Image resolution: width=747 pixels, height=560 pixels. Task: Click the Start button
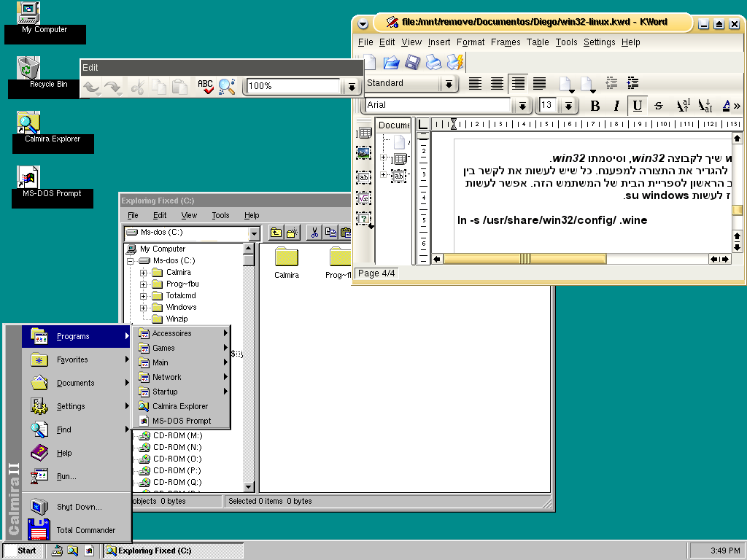pos(23,551)
